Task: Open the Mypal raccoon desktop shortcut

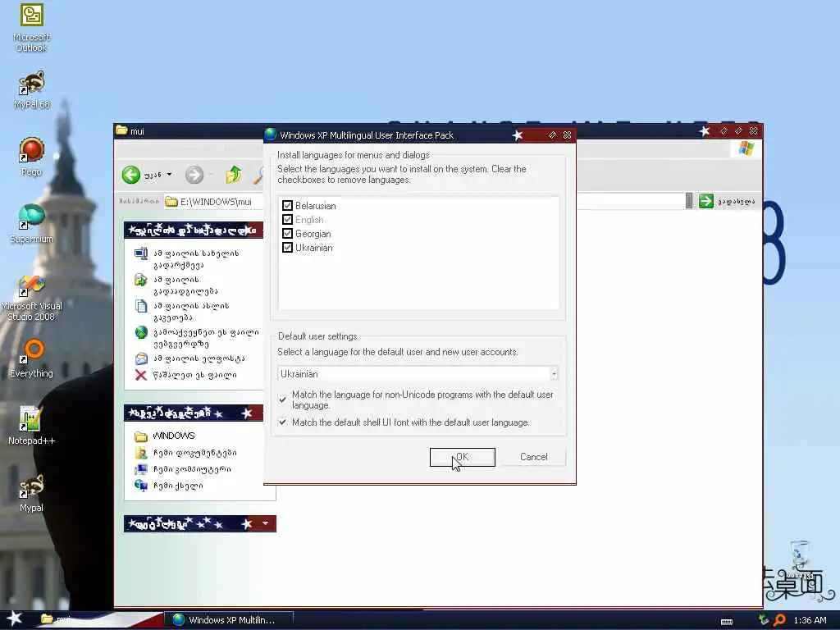Action: pos(31,493)
